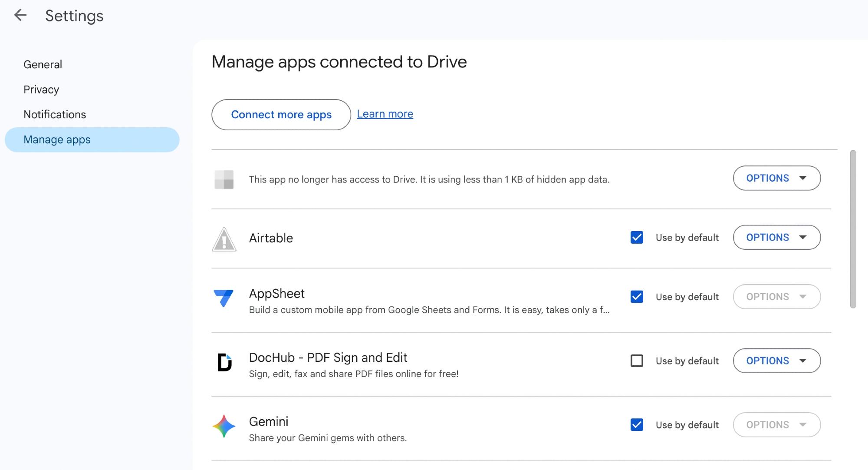Click the gray placeholder icon of disconnected app
Image resolution: width=868 pixels, height=470 pixels.
click(224, 179)
